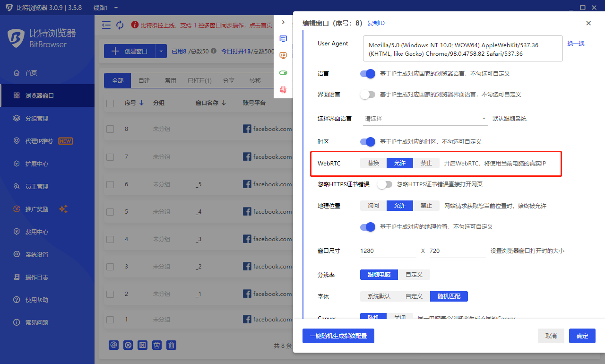605x364 pixels.
Task: Click the aperture icon in bottom toolbar
Action: (113, 345)
